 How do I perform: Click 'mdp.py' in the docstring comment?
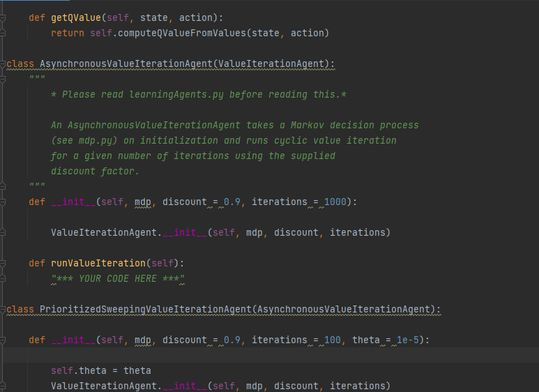[96, 141]
